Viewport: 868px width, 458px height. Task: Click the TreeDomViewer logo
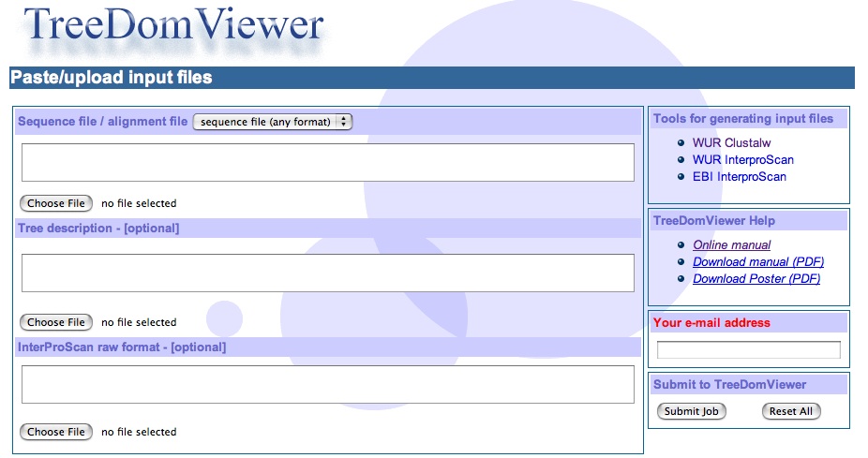[174, 30]
